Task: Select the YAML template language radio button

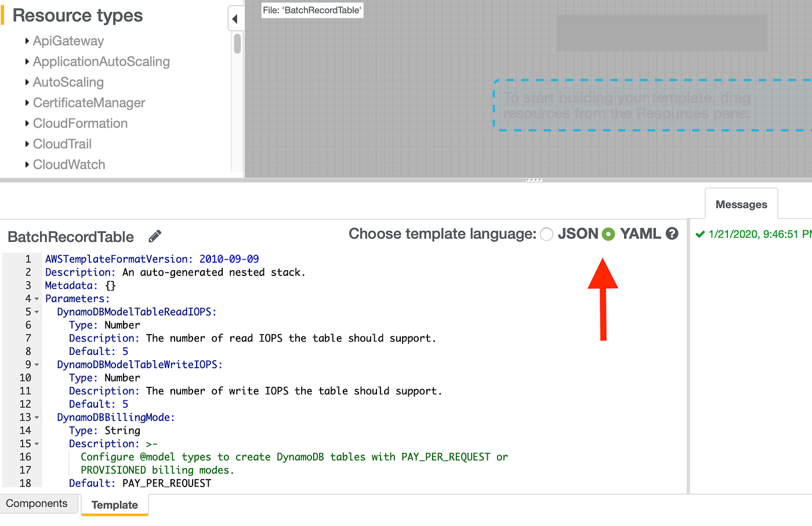Action: (608, 234)
